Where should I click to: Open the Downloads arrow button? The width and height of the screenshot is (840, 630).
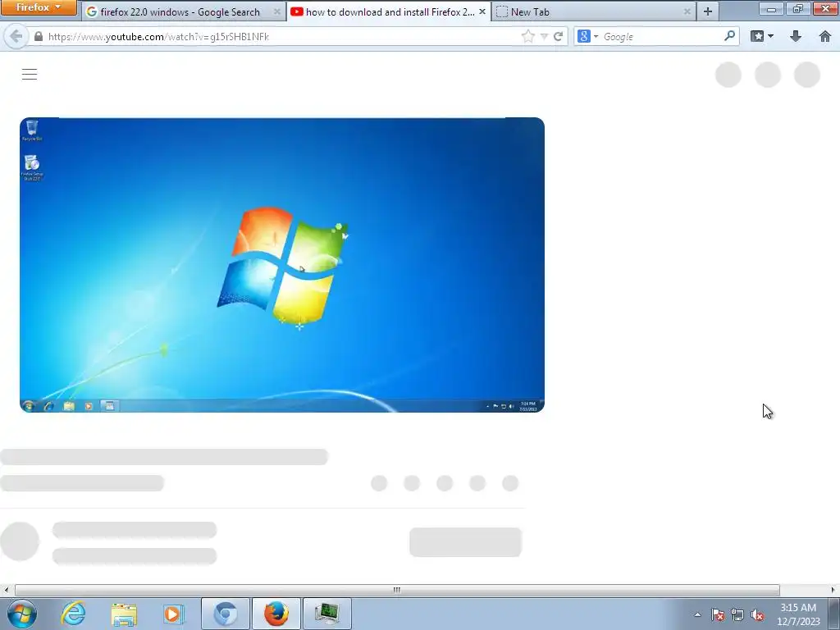796,36
